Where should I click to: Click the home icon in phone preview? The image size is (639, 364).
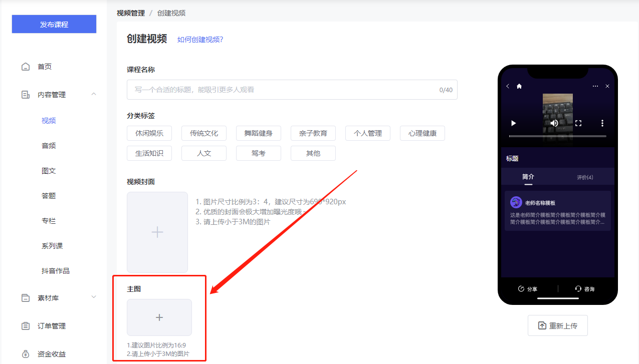tap(519, 86)
